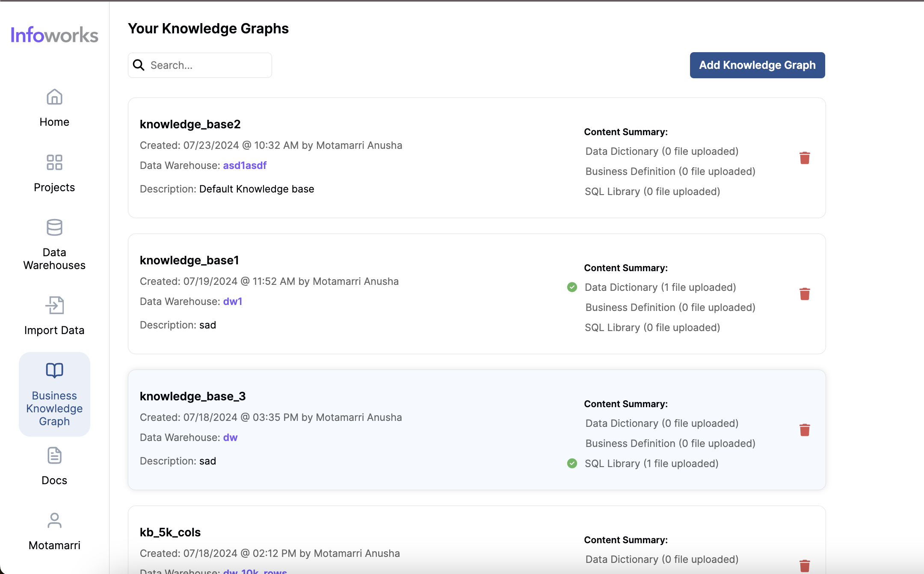
Task: Open the dw data warehouse link
Action: point(230,438)
